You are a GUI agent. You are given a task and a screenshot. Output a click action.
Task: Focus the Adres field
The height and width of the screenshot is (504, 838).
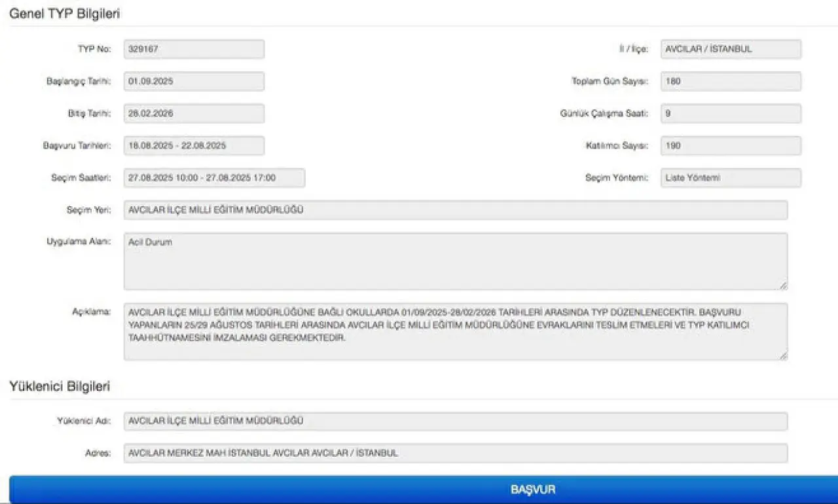click(x=455, y=453)
